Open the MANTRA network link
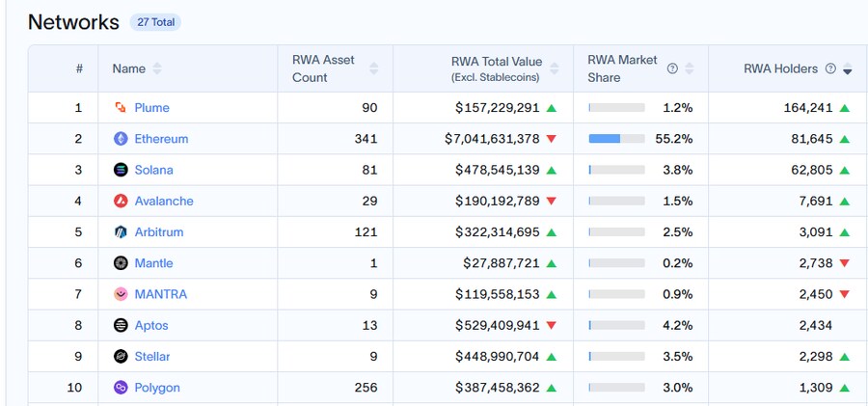 coord(161,294)
